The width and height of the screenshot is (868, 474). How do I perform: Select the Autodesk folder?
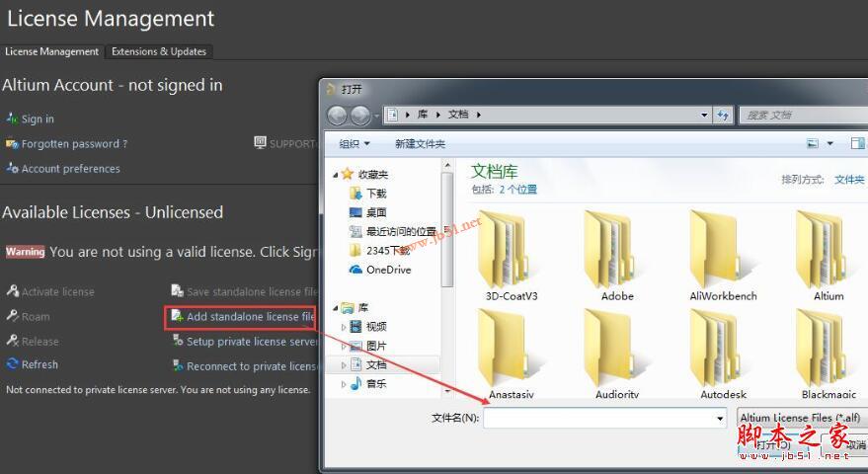(x=723, y=355)
